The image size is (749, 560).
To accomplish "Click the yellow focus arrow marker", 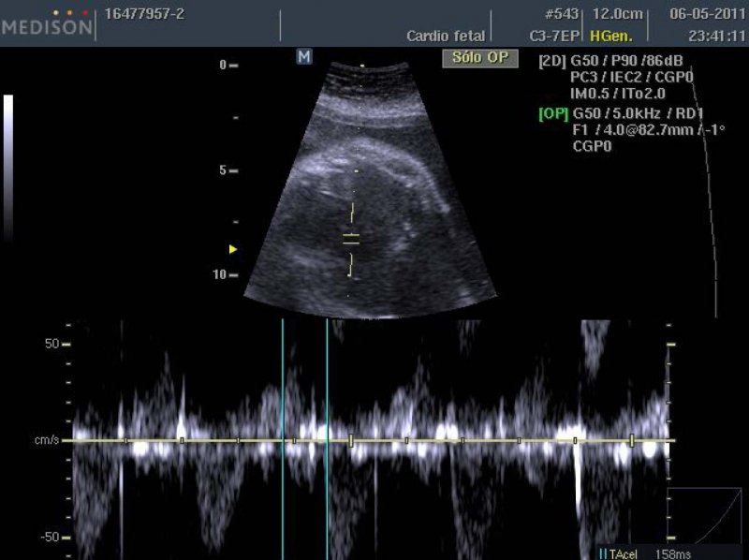I will pyautogui.click(x=233, y=249).
